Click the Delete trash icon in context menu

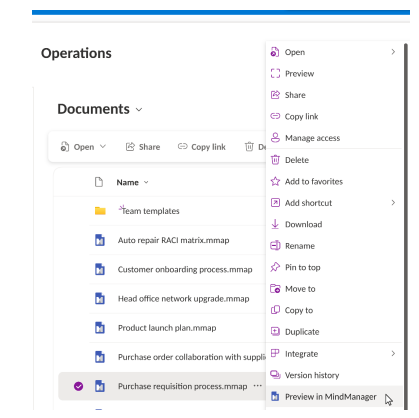point(275,160)
